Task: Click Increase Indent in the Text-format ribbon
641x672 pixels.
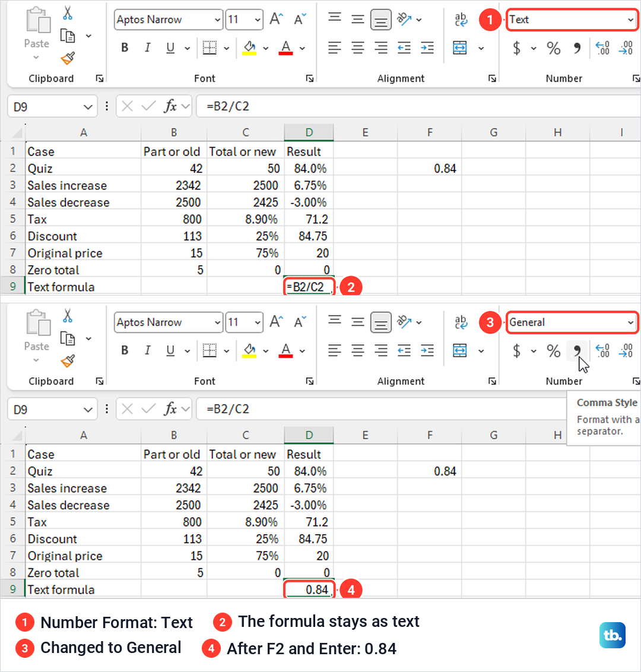Action: point(427,47)
